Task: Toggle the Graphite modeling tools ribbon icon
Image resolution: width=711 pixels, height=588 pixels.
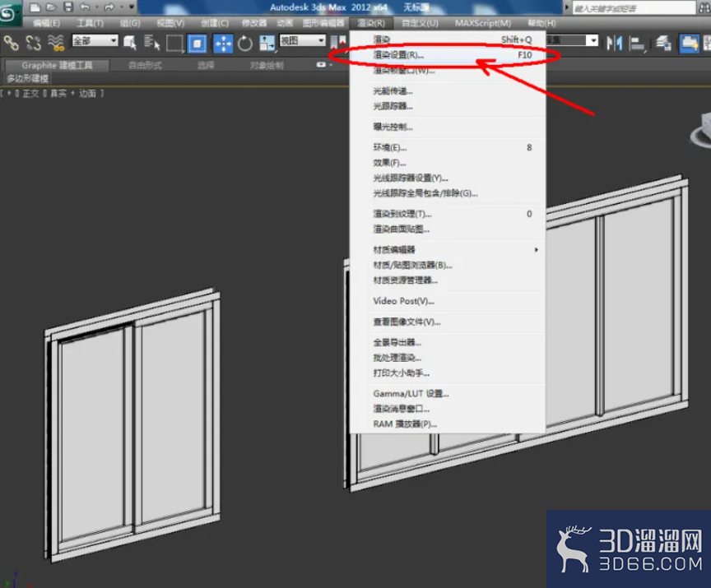Action: 689,44
